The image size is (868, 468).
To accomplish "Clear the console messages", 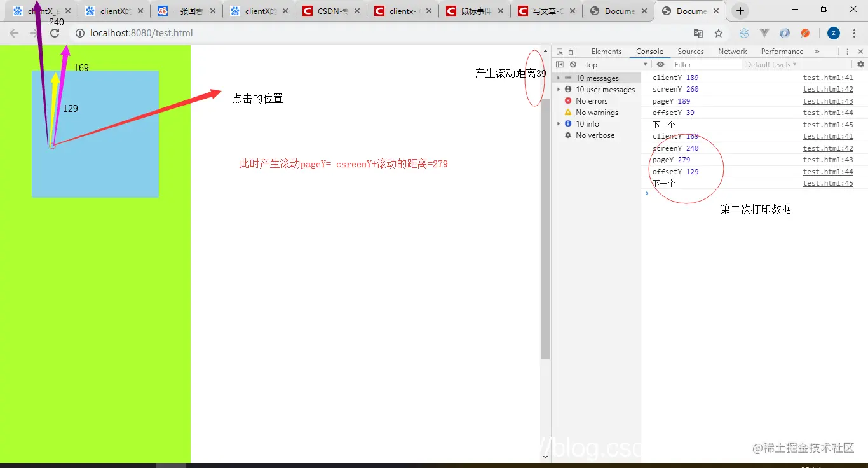I will tap(573, 64).
